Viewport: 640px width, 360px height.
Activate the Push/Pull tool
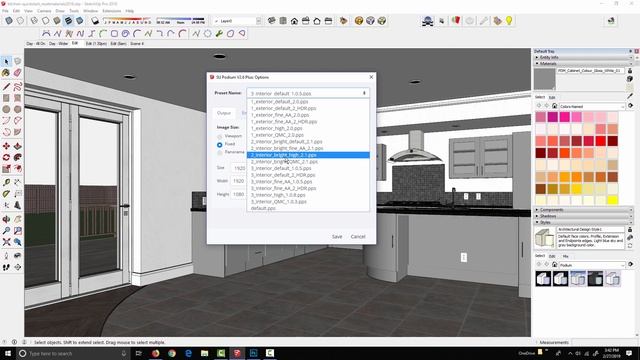[x=18, y=146]
